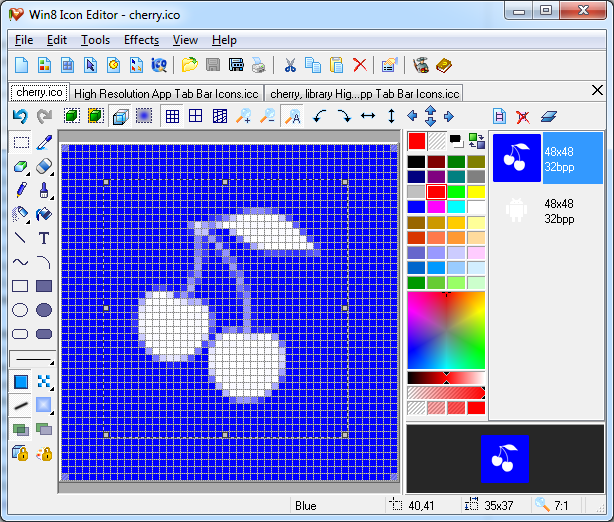Expand the brush tool options arrow
614x522 pixels.
coord(52,197)
